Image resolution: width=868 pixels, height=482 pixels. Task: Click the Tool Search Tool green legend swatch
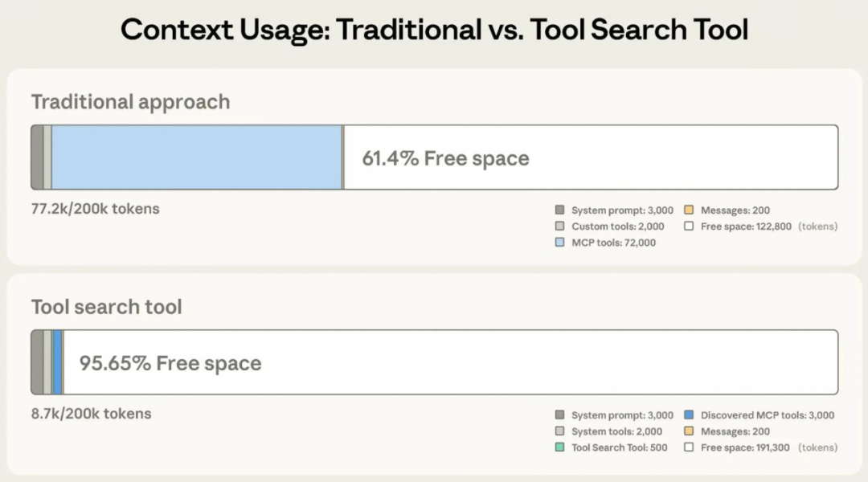(559, 447)
